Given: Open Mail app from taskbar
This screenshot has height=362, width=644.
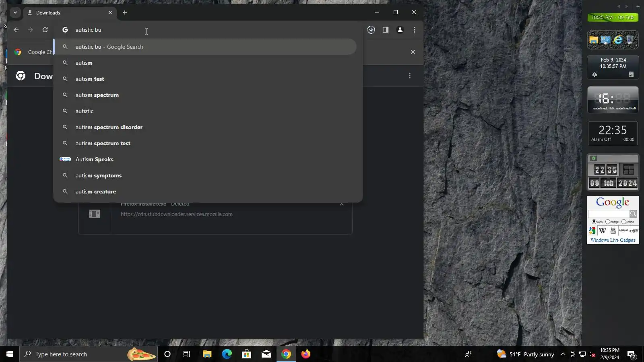Looking at the screenshot, I should point(266,354).
